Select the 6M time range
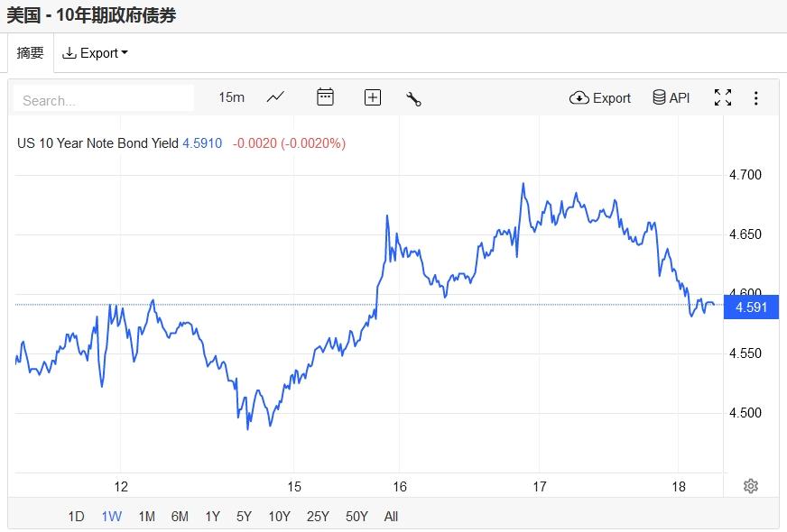Viewport: 787px width, 532px height. 180,517
